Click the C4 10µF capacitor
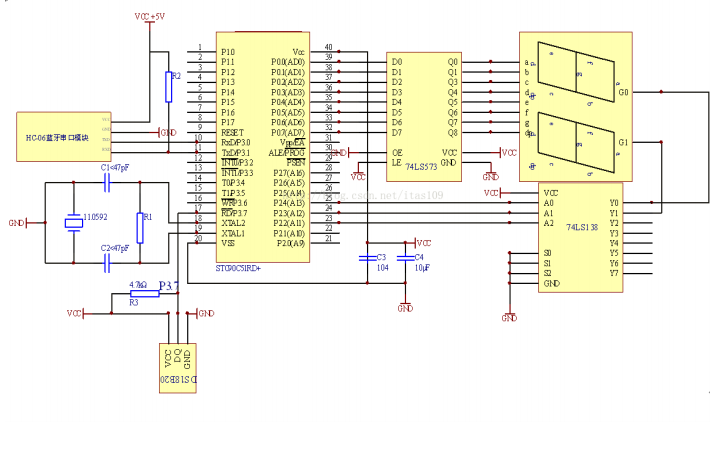 pyautogui.click(x=404, y=258)
